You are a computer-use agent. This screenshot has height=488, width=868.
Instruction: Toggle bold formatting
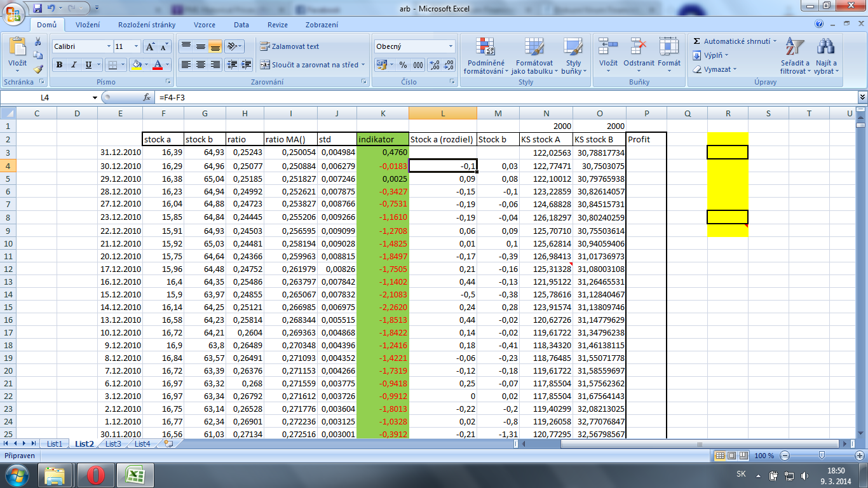click(x=60, y=65)
